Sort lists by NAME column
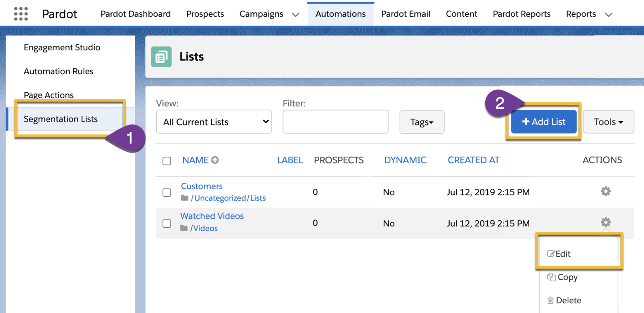 196,160
